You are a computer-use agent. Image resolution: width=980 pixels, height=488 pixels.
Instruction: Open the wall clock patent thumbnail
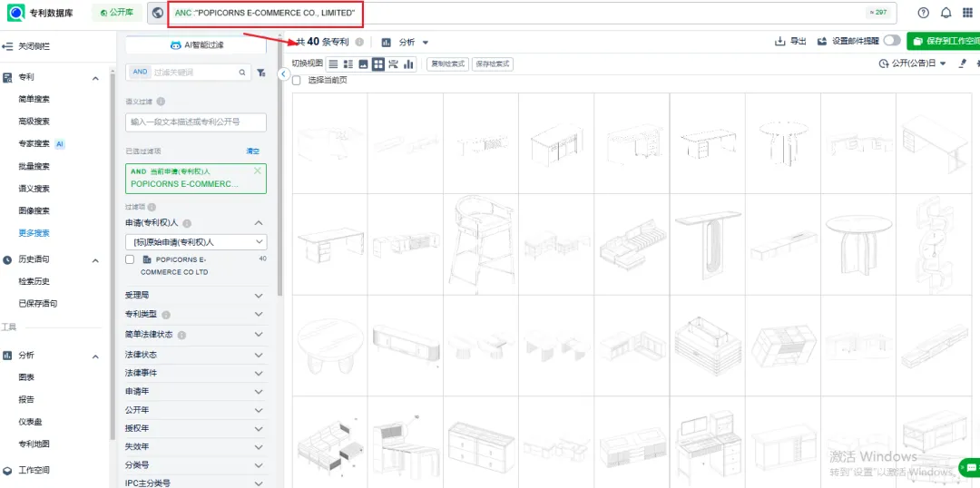pos(934,244)
